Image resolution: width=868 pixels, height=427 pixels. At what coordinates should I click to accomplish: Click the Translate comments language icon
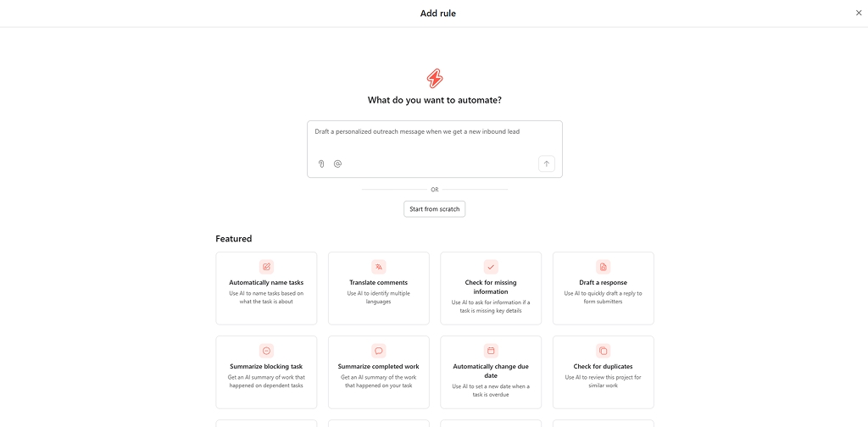(x=379, y=267)
